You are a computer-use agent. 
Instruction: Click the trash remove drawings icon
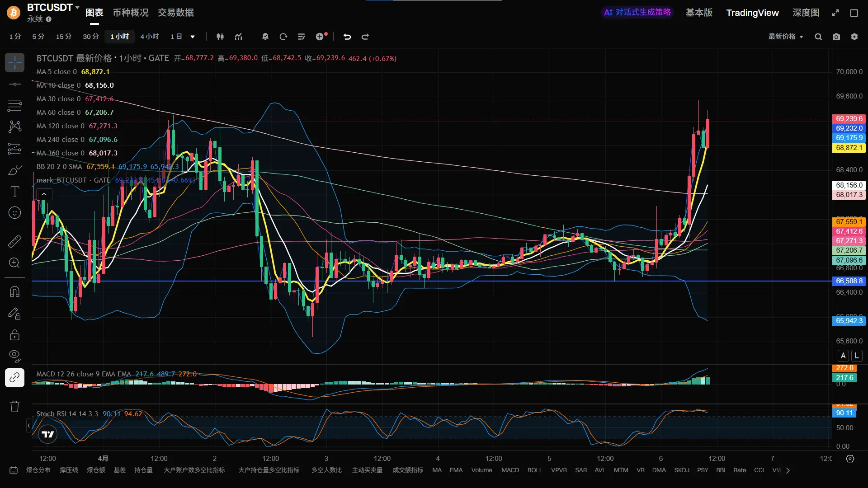14,406
